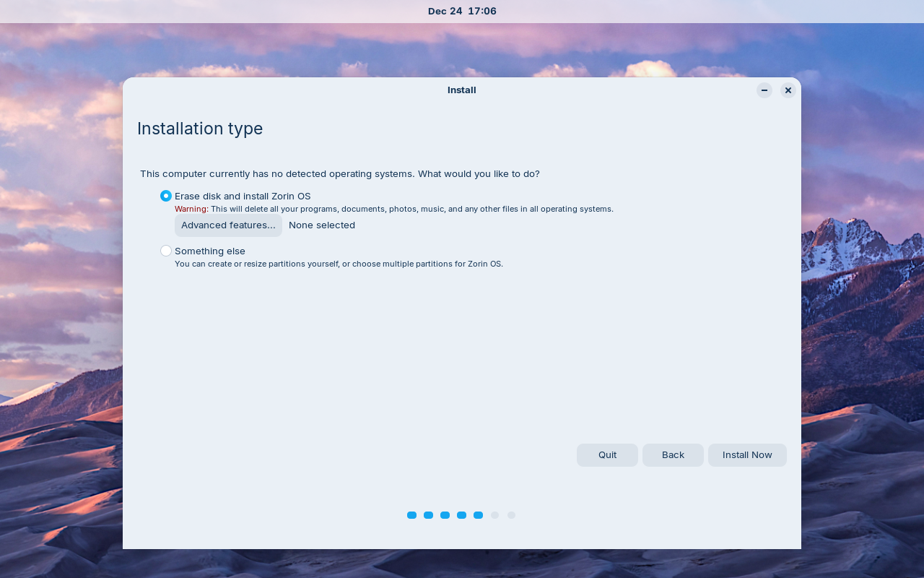924x578 pixels.
Task: Click the first blue progress dot
Action: point(411,515)
